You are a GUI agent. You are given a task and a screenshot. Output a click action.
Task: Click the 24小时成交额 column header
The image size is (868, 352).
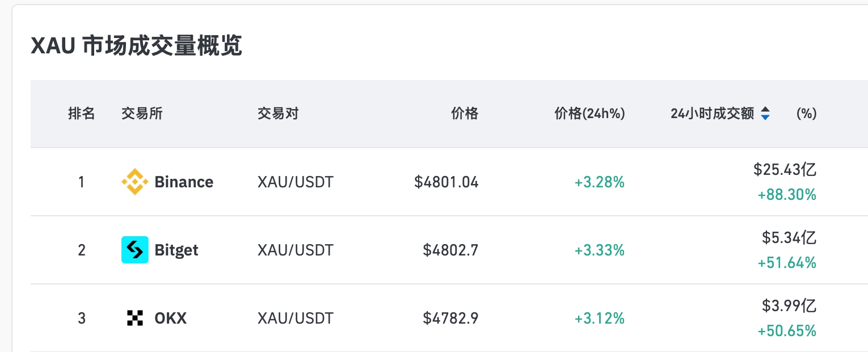[x=712, y=114]
